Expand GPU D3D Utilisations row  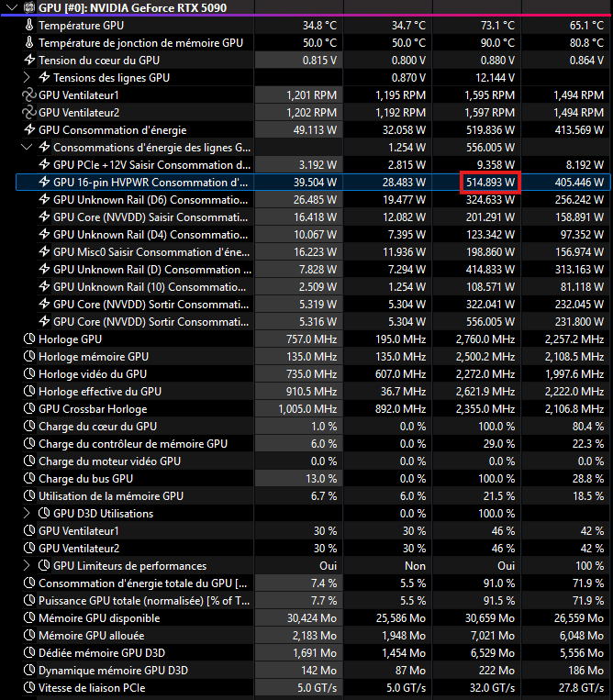tap(27, 514)
